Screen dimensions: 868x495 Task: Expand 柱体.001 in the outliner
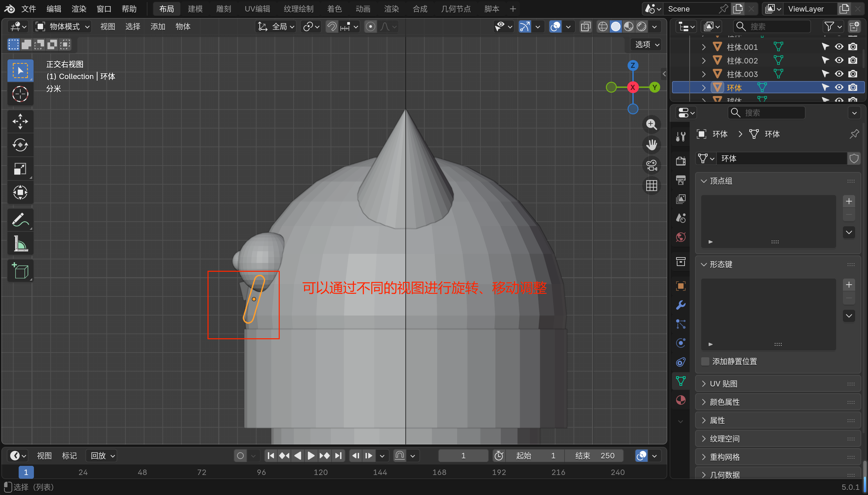[x=704, y=47]
